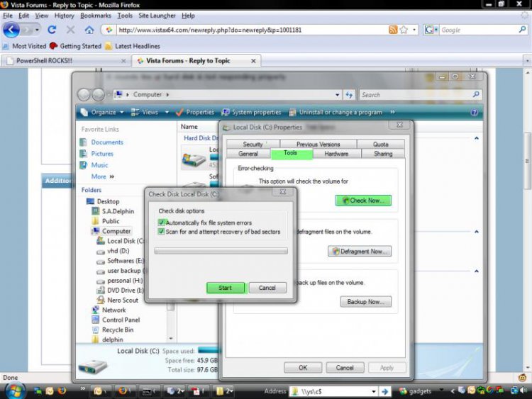Select Softwares (E:) drive in tree
Screen dimensions: 532x399
coord(125,261)
